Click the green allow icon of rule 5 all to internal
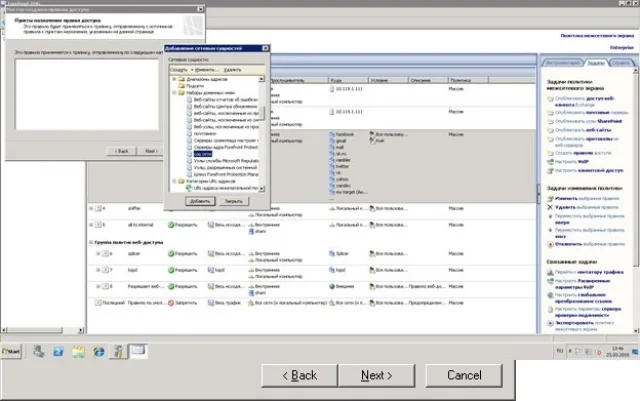This screenshot has width=640, height=401. (x=171, y=225)
